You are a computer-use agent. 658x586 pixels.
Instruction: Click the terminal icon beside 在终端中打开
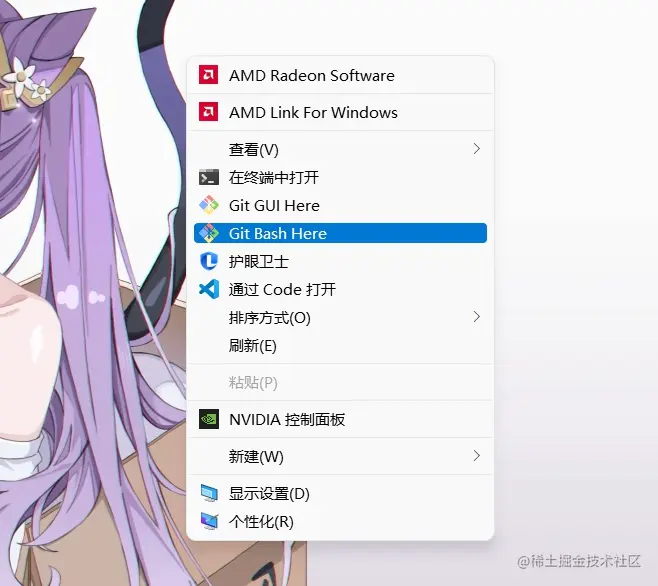coord(209,177)
